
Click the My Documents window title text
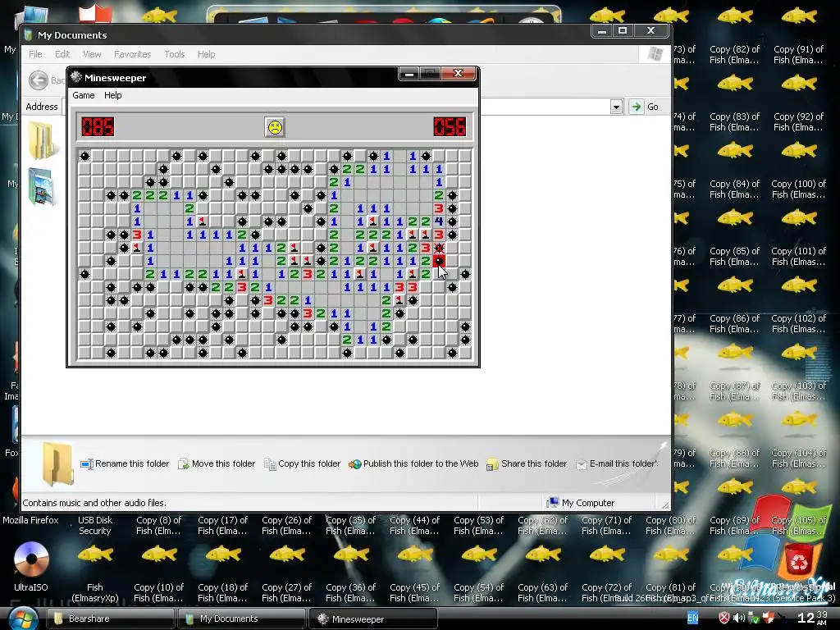coord(72,35)
